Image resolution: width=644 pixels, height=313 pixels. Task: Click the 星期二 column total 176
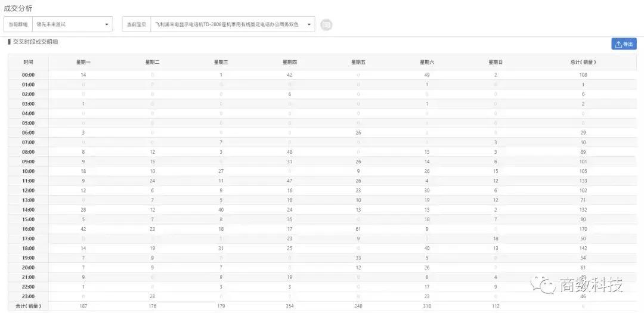coord(152,306)
